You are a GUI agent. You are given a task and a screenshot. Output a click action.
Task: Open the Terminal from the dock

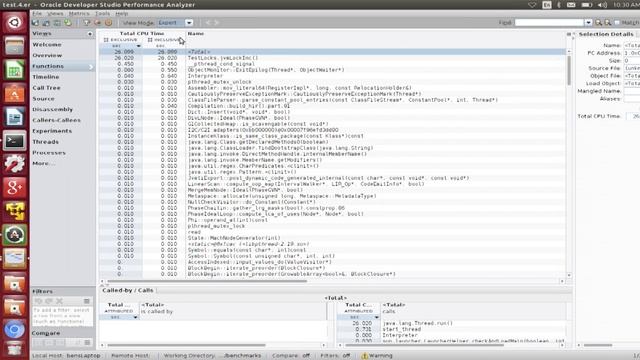[14, 141]
